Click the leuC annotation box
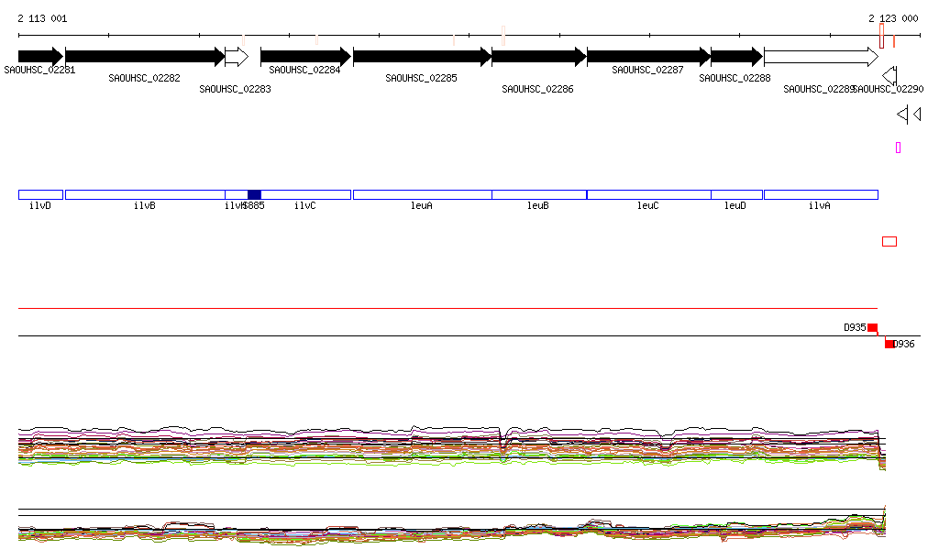Viewport: 939px width, 560px height. click(648, 194)
